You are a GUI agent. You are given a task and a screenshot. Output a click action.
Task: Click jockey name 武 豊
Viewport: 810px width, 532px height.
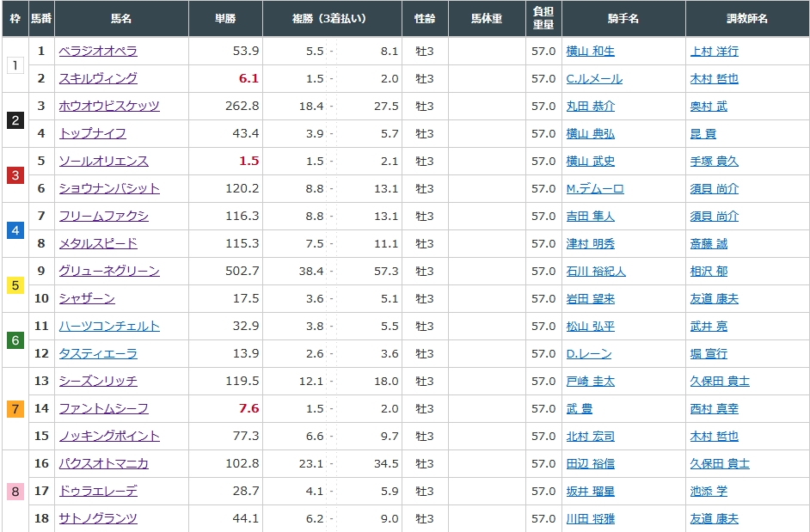click(x=579, y=408)
